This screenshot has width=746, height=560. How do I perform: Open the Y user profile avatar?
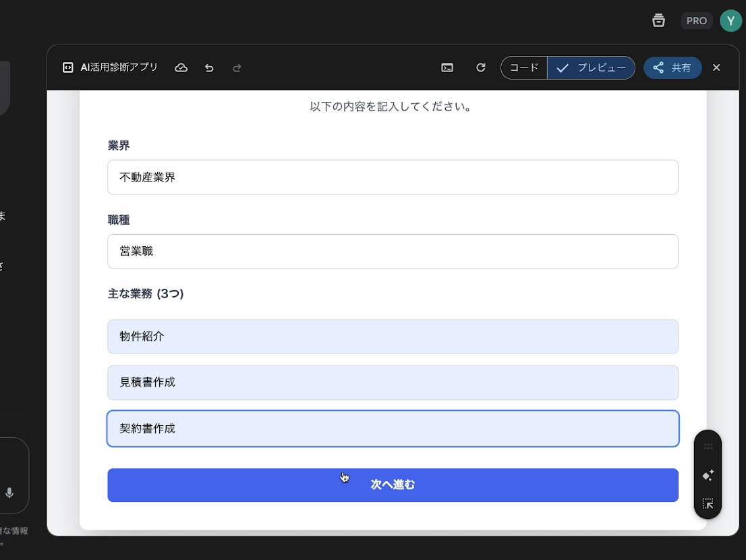point(730,20)
